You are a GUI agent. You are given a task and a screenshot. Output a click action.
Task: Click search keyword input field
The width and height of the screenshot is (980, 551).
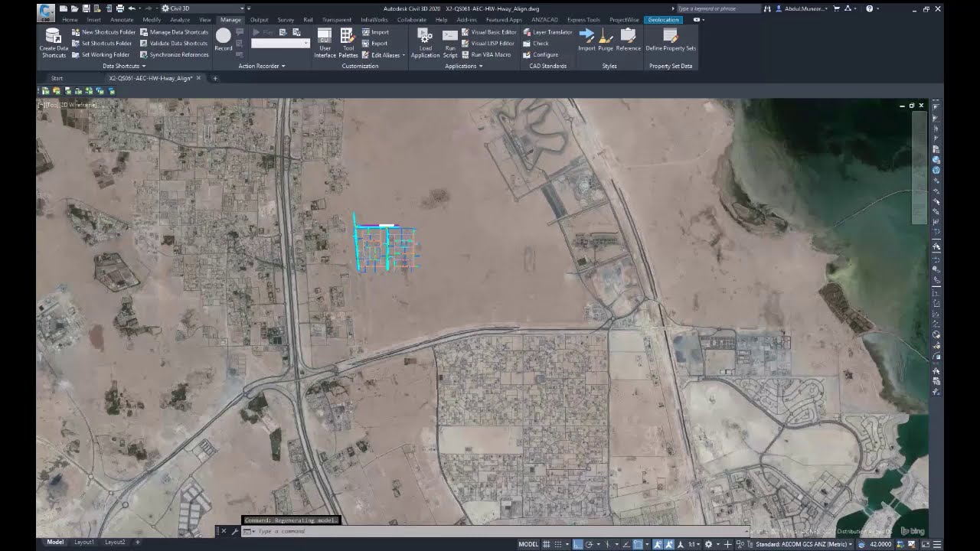tap(720, 8)
